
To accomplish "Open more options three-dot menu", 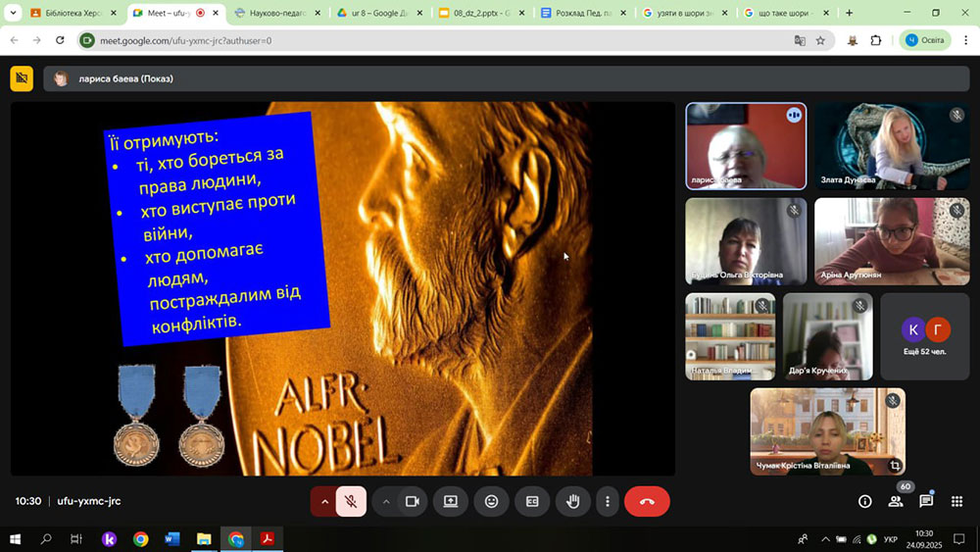I will pyautogui.click(x=607, y=501).
